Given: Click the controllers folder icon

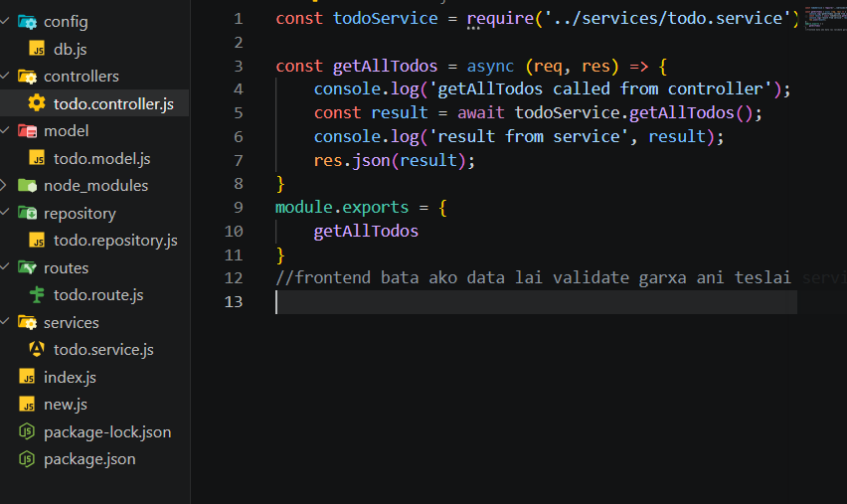Looking at the screenshot, I should (27, 77).
